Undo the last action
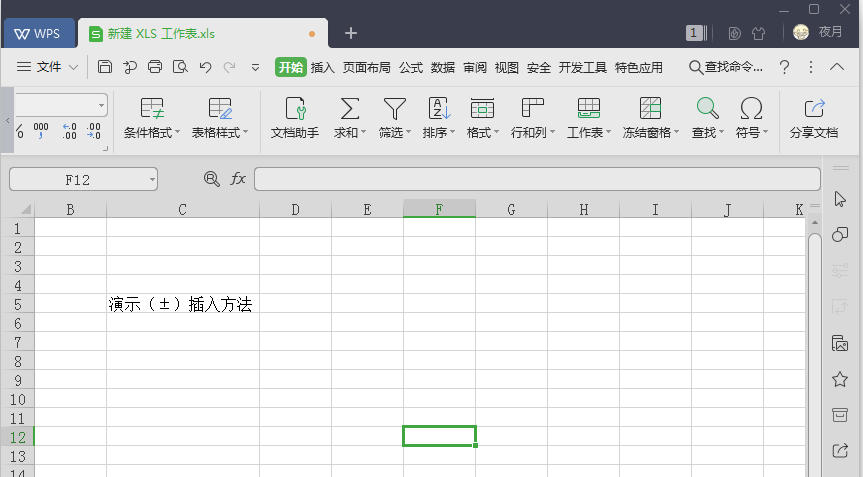This screenshot has height=477, width=863. tap(205, 67)
